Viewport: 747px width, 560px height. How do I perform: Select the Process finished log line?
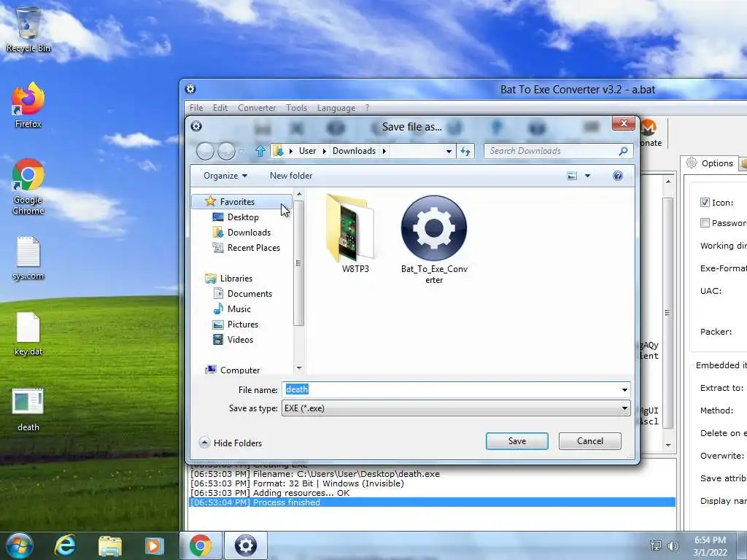(x=432, y=502)
